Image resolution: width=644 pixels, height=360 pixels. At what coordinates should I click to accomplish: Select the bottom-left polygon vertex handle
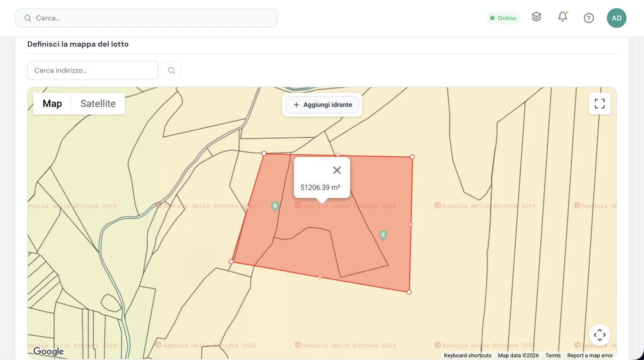coord(231,261)
